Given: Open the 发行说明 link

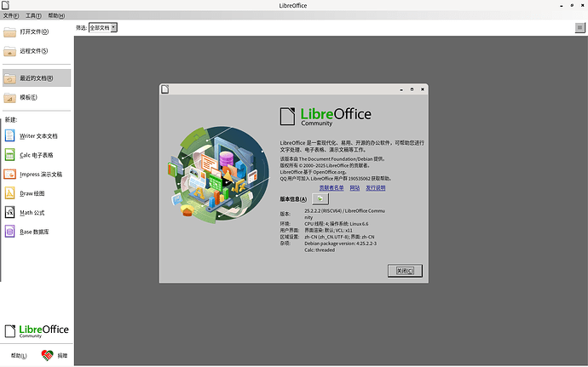Looking at the screenshot, I should 375,188.
